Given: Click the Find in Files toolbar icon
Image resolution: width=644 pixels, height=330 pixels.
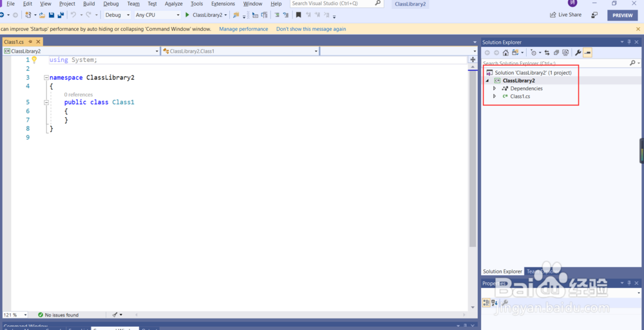Looking at the screenshot, I should [x=236, y=15].
